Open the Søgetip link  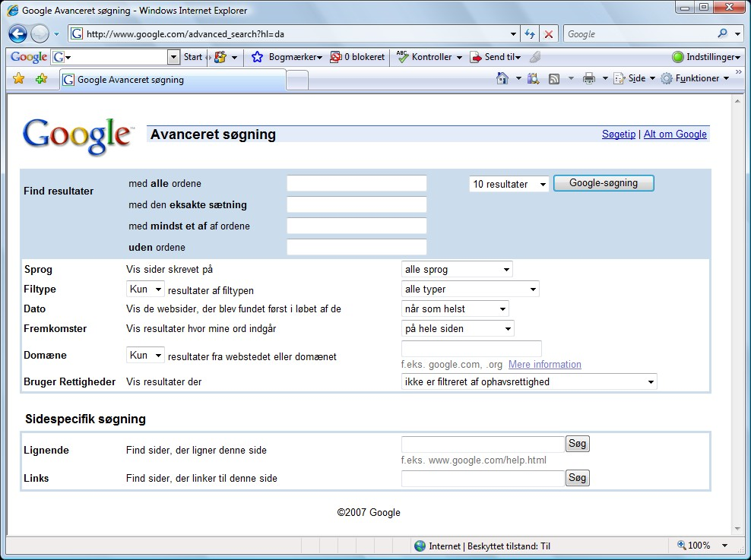pos(618,134)
